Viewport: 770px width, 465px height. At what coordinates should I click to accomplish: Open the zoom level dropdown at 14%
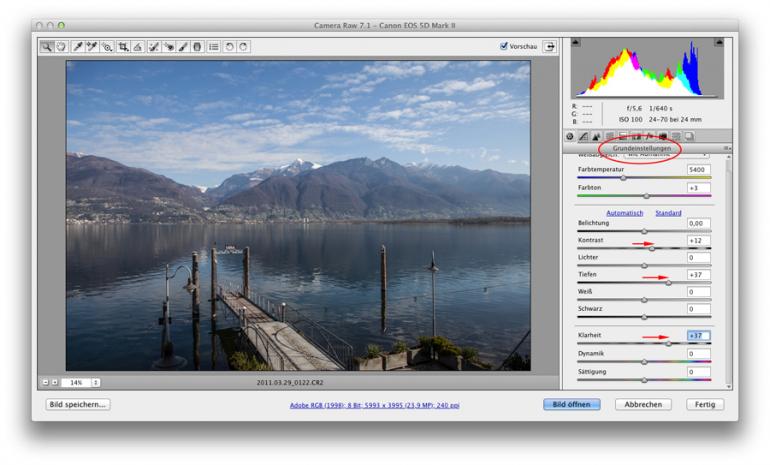[96, 383]
